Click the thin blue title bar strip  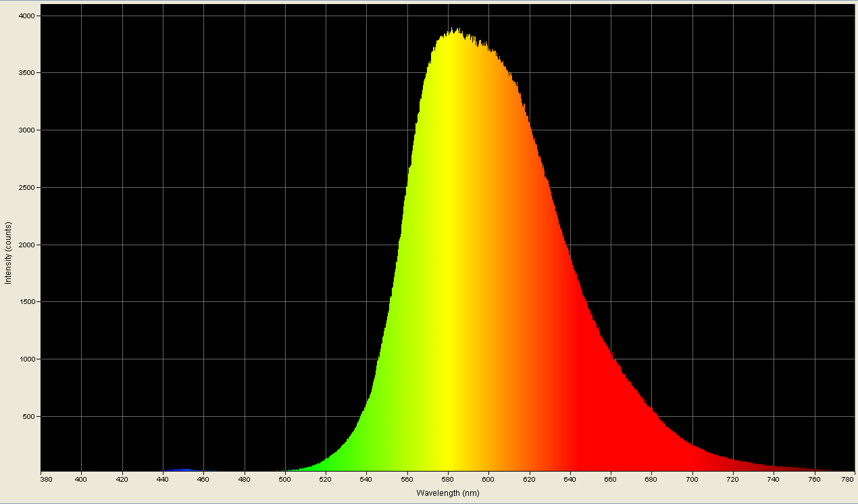429,2
